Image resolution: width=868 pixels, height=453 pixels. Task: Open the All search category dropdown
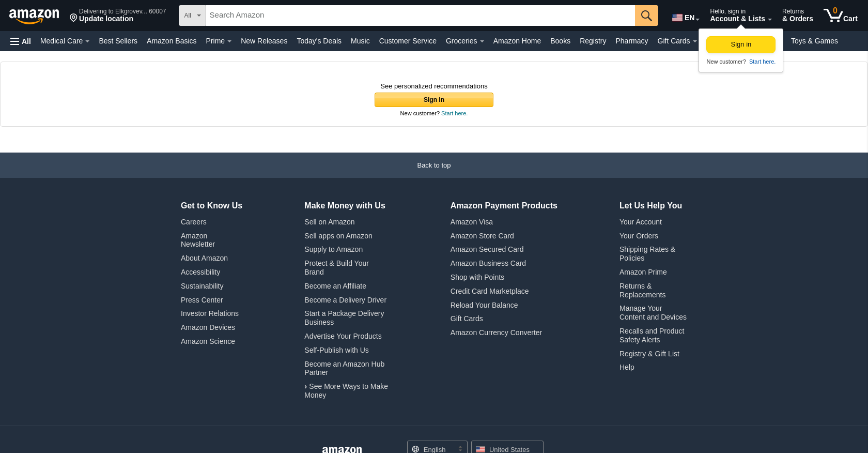coord(192,16)
